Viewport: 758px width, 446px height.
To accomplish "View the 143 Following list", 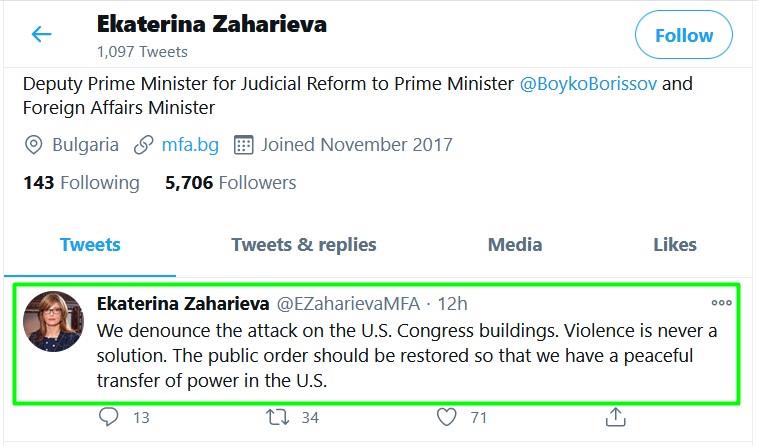I will (x=81, y=183).
